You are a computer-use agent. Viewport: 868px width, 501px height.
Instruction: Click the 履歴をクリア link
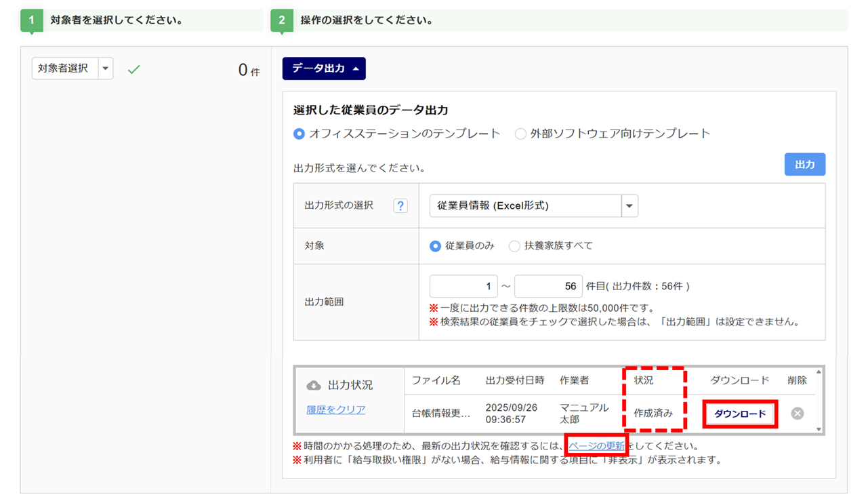click(336, 409)
